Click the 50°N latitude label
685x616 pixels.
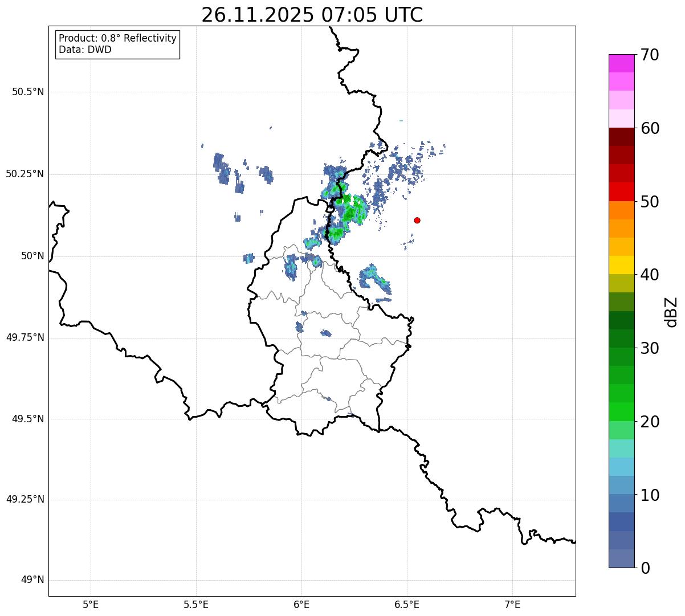(32, 256)
